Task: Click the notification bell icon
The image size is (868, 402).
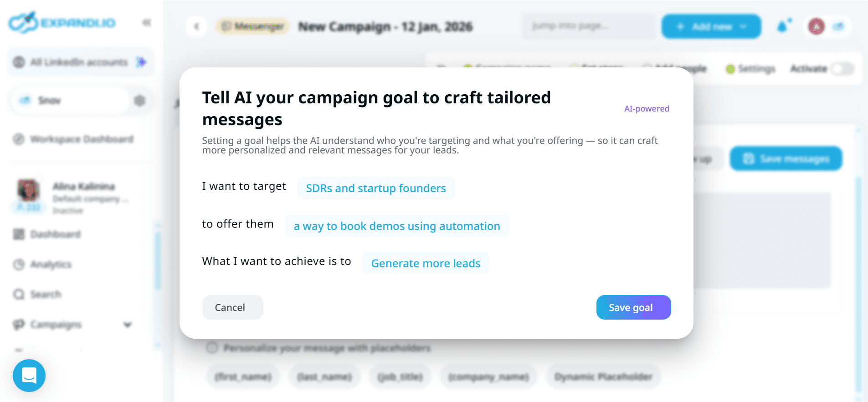Action: coord(782,27)
